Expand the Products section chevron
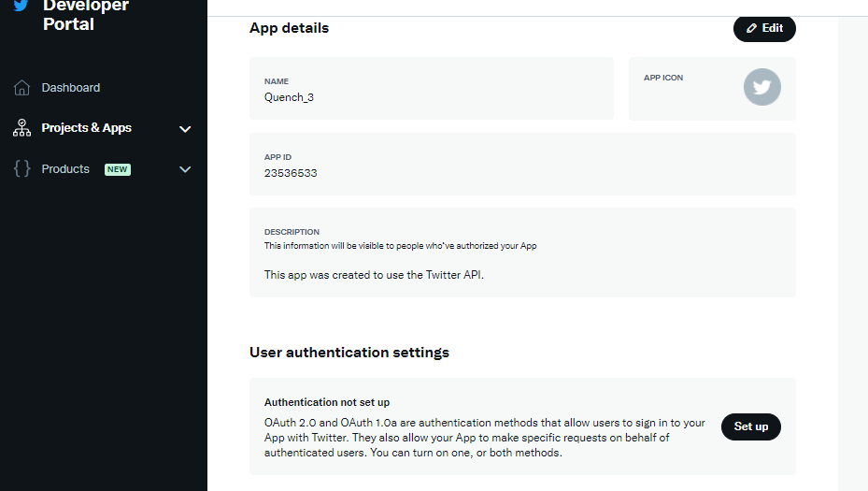 tap(185, 169)
